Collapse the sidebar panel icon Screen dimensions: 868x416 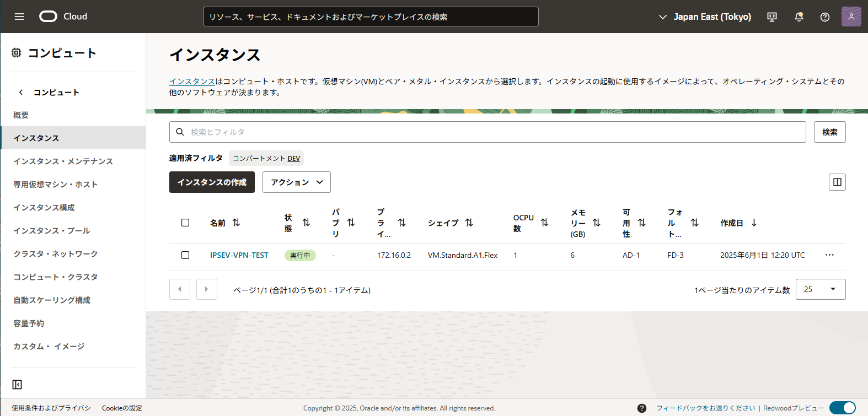17,385
